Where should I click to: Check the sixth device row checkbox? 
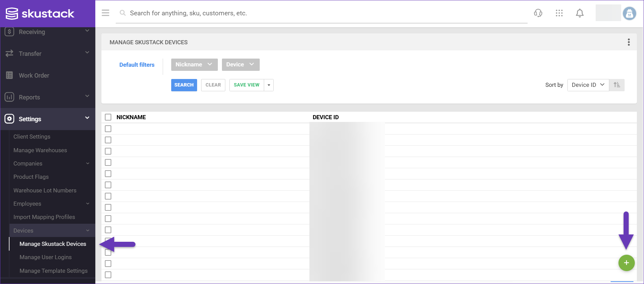(x=108, y=185)
